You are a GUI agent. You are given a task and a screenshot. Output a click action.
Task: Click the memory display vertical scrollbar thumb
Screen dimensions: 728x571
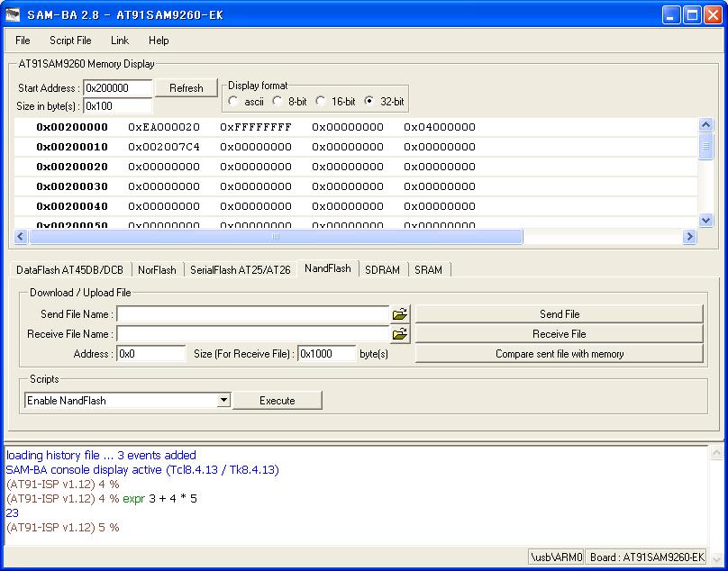coord(705,146)
